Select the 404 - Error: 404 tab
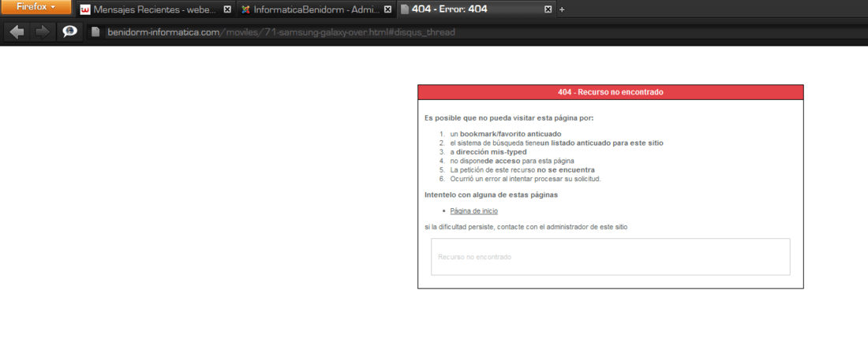This screenshot has height=342, width=868. point(476,9)
